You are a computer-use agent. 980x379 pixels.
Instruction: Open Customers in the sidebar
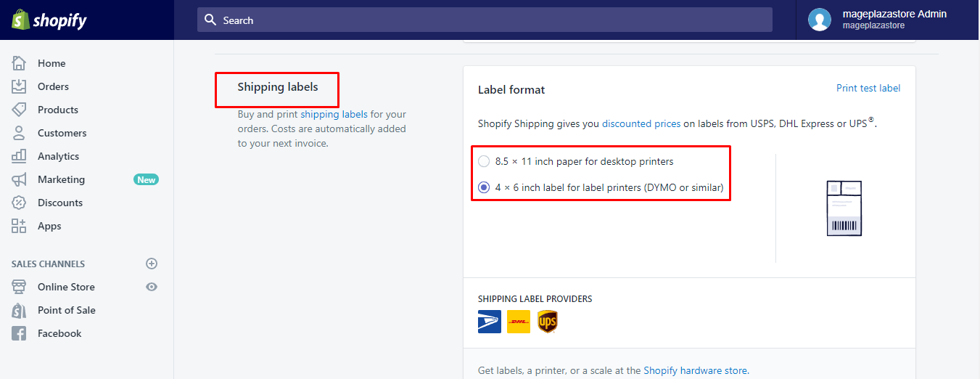click(62, 133)
